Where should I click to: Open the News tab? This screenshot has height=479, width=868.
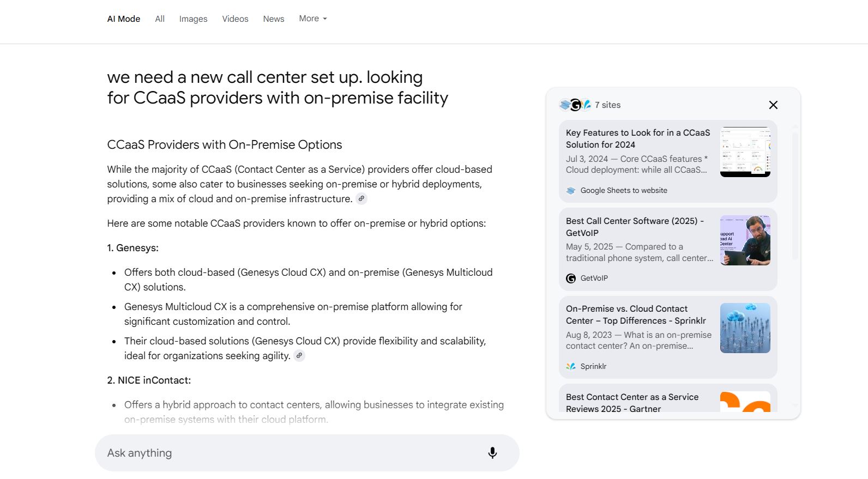(x=274, y=19)
